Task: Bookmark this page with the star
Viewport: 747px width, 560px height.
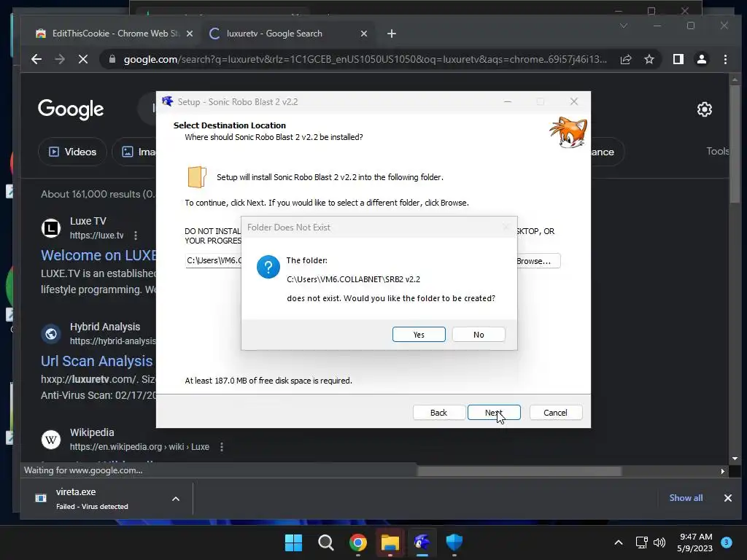Action: click(649, 59)
